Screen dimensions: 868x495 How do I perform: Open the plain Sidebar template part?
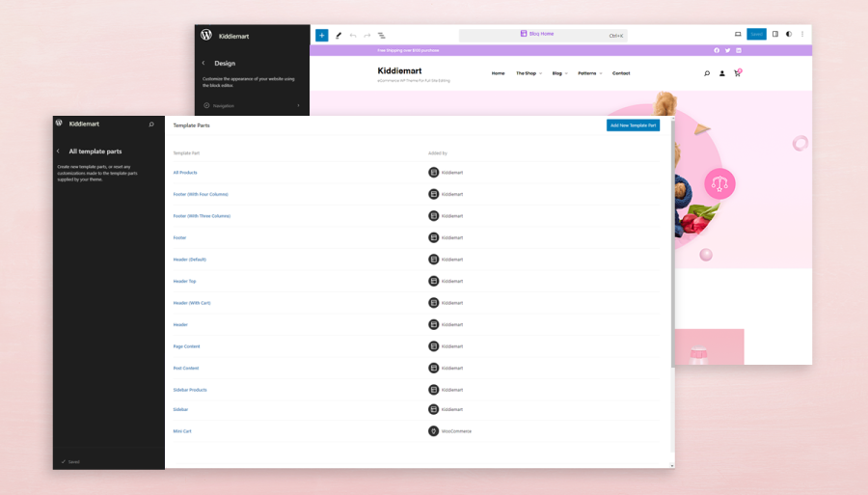180,409
